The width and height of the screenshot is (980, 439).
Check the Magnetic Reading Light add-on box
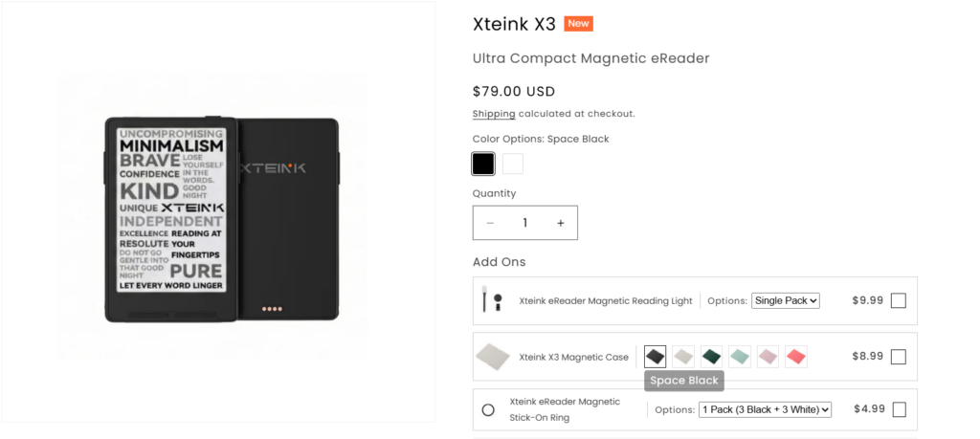pos(898,300)
